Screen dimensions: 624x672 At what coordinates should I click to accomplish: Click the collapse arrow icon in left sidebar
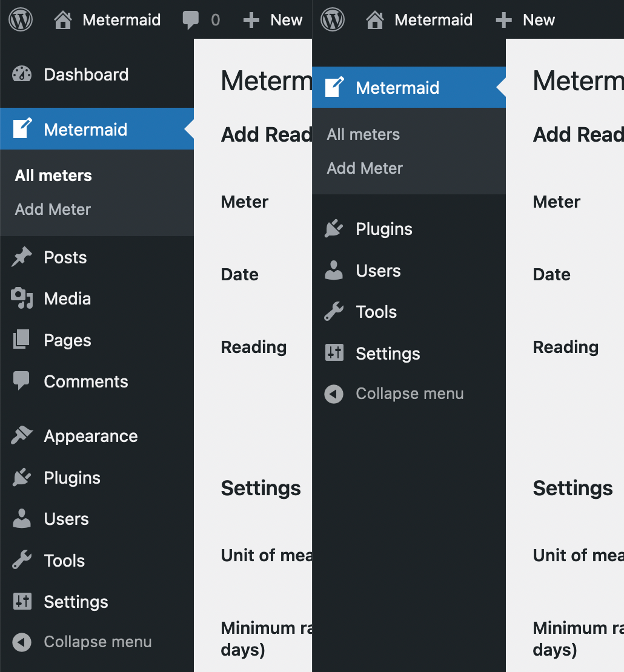click(22, 642)
